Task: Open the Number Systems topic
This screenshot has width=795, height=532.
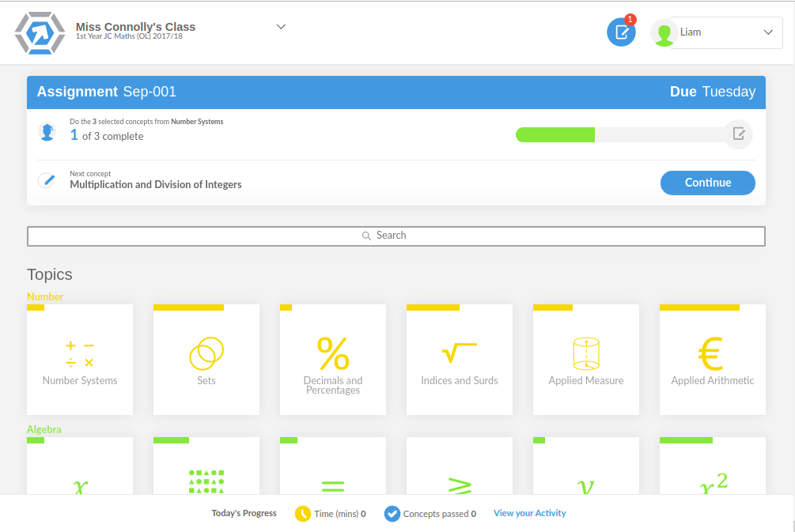Action: click(x=80, y=360)
